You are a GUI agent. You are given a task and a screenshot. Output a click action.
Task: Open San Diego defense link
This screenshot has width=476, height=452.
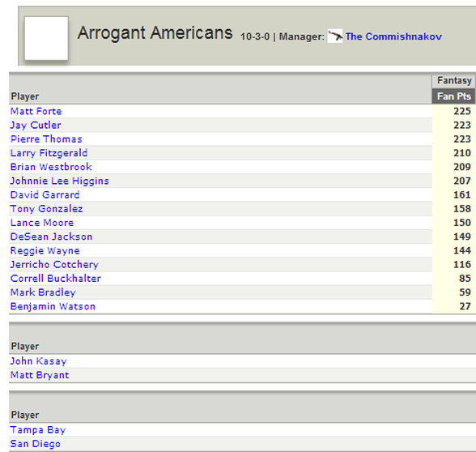click(36, 444)
